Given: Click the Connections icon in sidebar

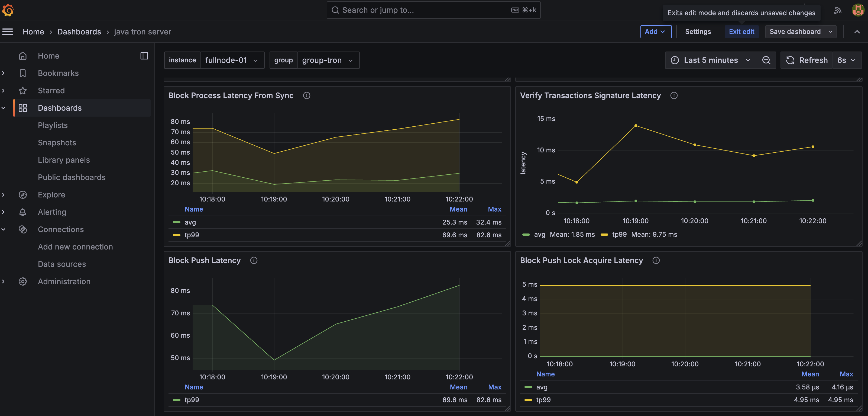Looking at the screenshot, I should coord(22,229).
